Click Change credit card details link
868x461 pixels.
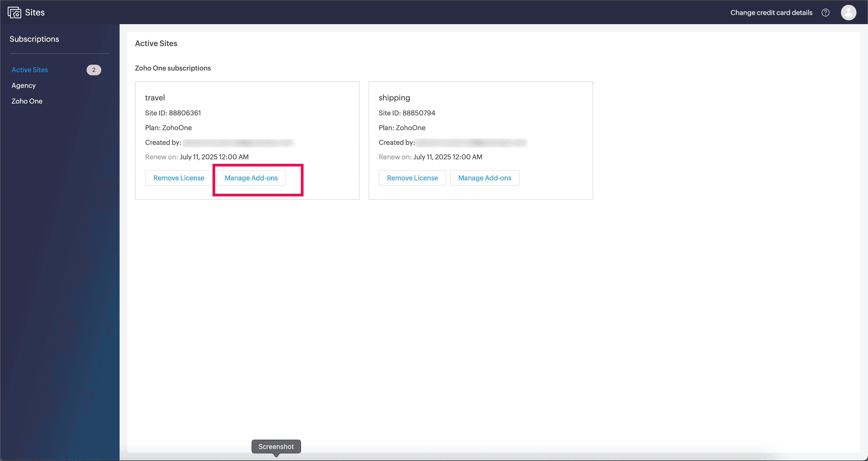771,13
